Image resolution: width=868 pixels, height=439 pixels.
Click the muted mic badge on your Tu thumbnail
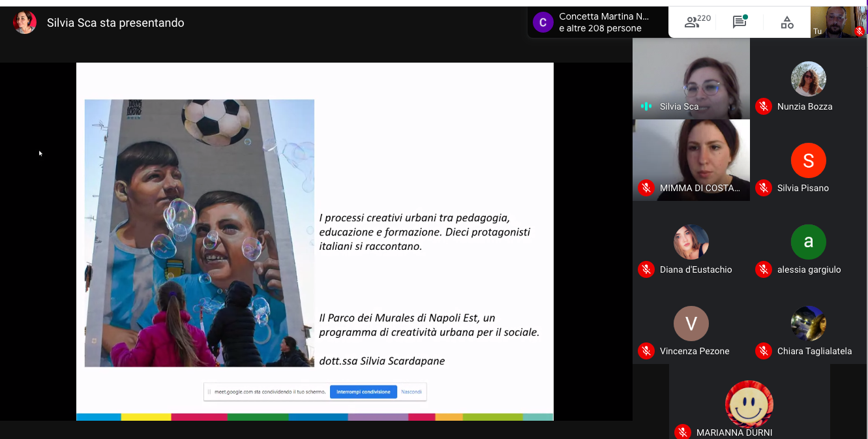pos(859,31)
